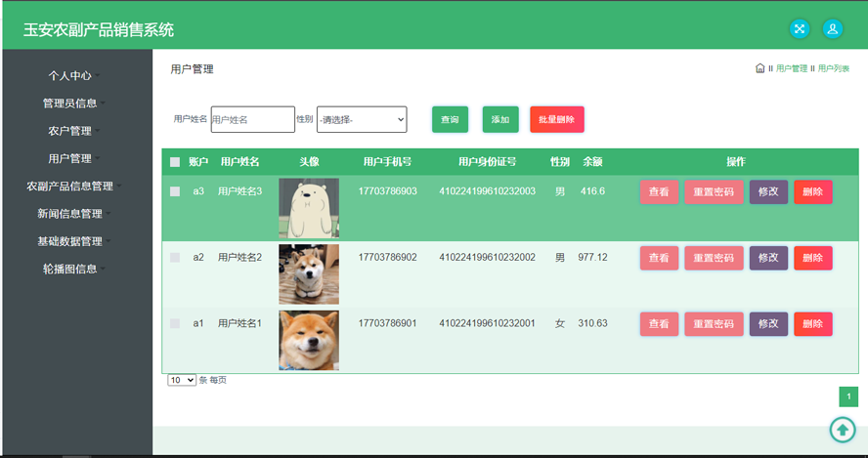Image resolution: width=868 pixels, height=458 pixels.
Task: Click 修改 for user a2
Action: (x=769, y=258)
